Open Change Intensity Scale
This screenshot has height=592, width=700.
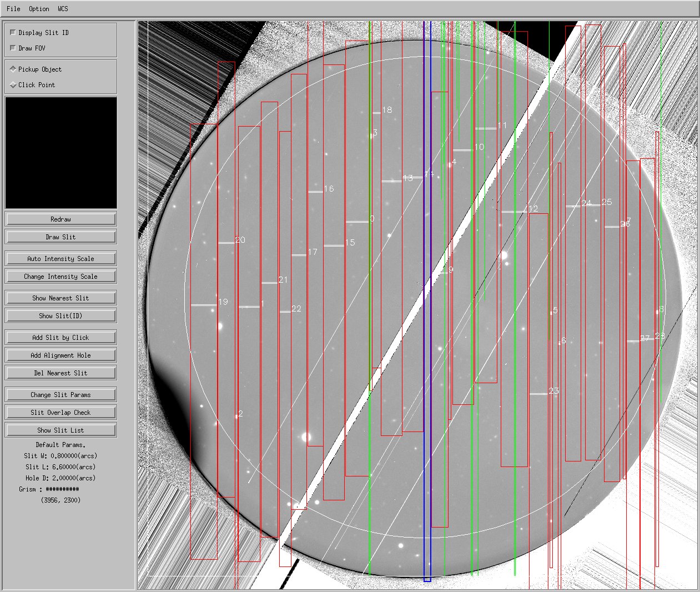pos(61,277)
